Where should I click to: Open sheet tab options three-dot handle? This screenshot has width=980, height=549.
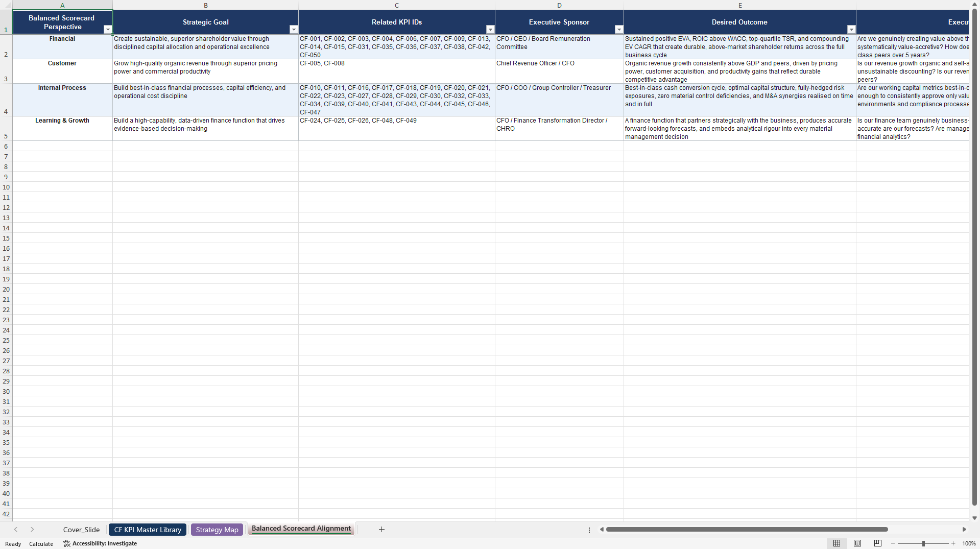(x=589, y=530)
